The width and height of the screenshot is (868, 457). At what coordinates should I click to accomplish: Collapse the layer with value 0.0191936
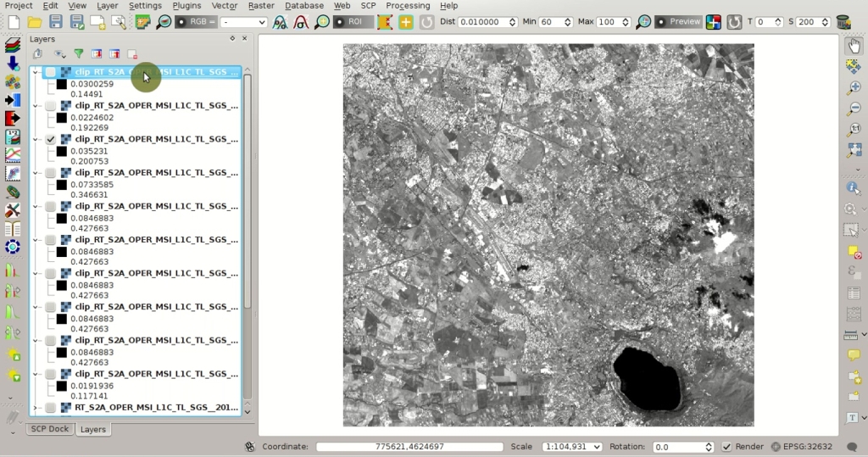(36, 374)
